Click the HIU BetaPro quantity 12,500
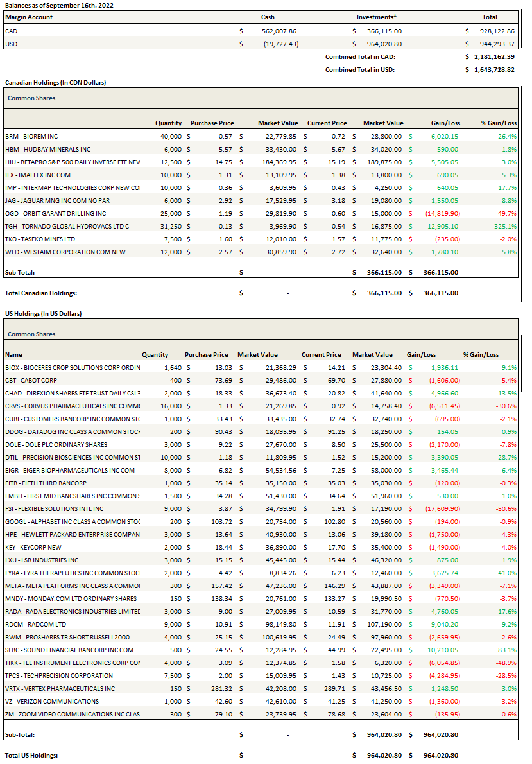The height and width of the screenshot is (764, 532). click(x=170, y=162)
